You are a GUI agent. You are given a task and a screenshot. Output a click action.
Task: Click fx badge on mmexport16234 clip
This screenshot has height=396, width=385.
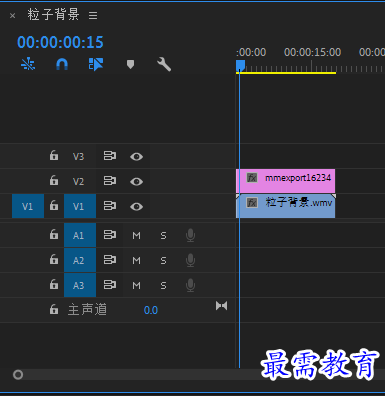click(252, 178)
